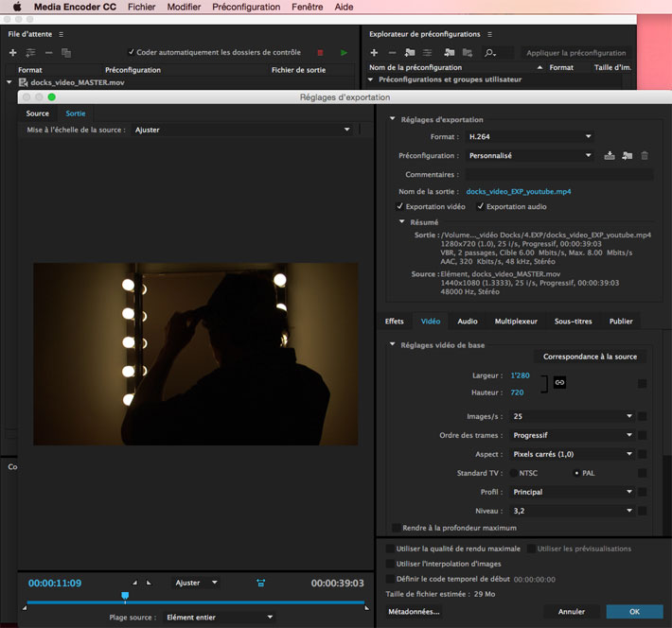Open the Apple menu
Screen dimensions: 672x628
coord(17,7)
